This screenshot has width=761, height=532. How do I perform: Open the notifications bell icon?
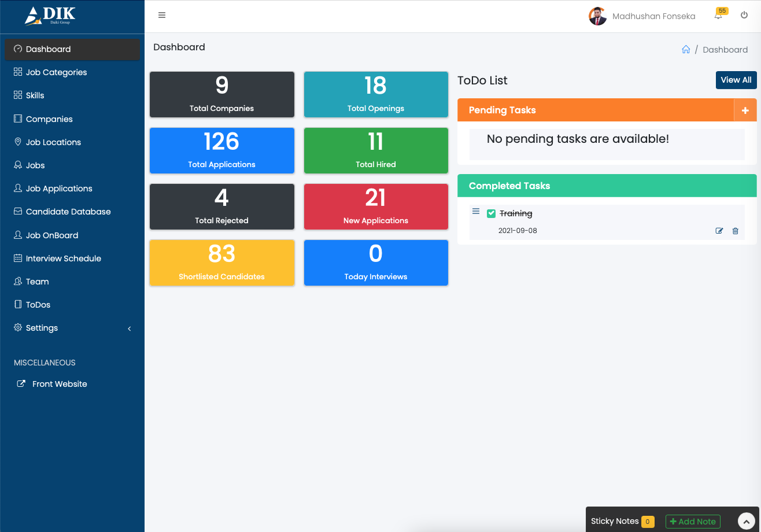(718, 16)
